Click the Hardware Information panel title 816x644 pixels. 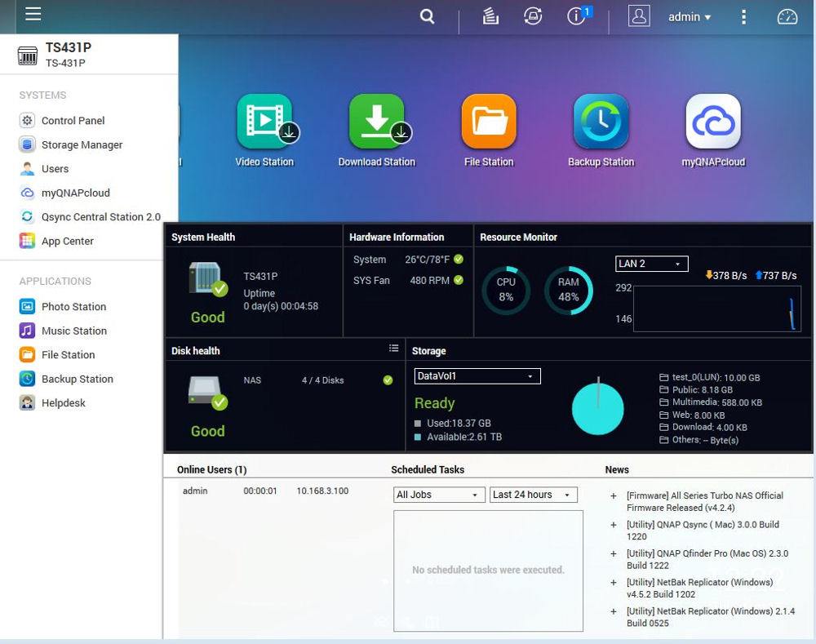[397, 237]
